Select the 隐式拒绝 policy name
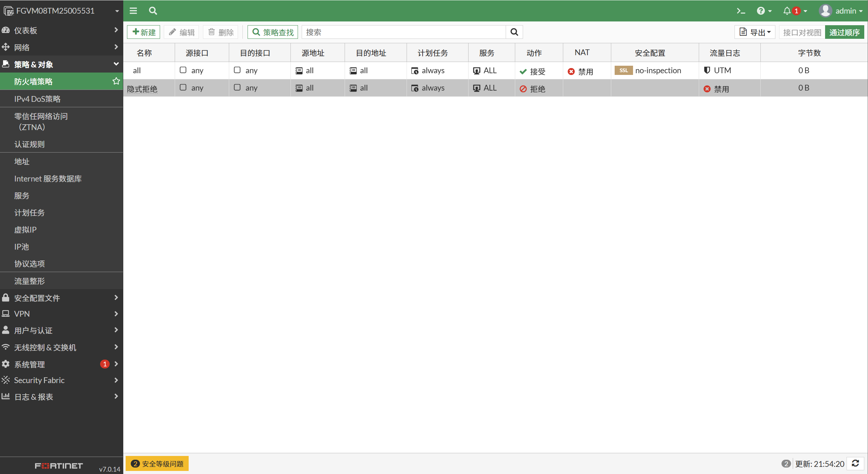 coord(142,89)
